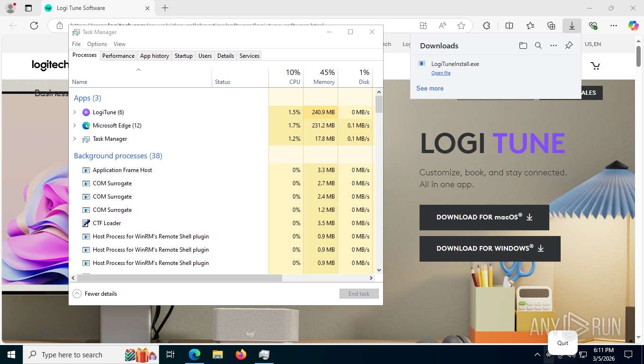
Task: Click the logitech logo
Action: pyautogui.click(x=50, y=65)
